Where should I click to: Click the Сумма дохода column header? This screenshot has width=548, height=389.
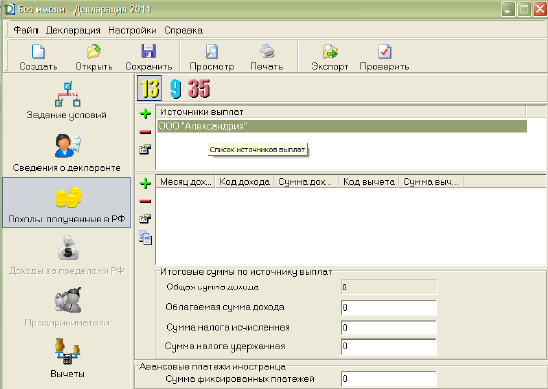pyautogui.click(x=306, y=182)
